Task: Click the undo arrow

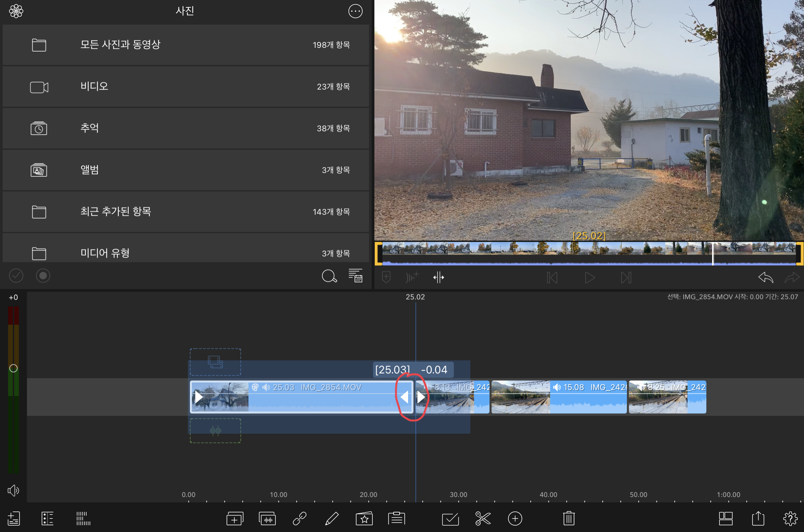Action: [x=765, y=277]
